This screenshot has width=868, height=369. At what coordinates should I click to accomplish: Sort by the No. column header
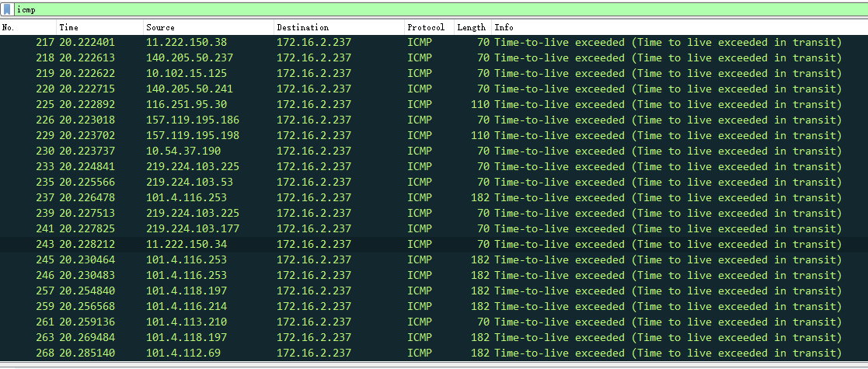[x=28, y=27]
